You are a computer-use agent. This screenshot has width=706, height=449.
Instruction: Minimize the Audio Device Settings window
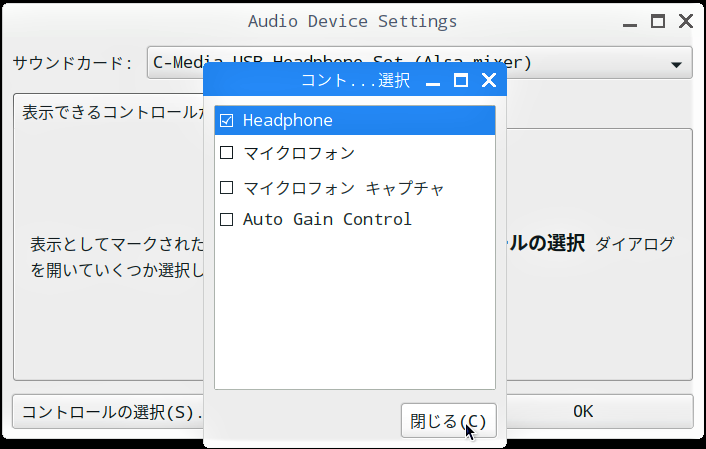click(629, 24)
